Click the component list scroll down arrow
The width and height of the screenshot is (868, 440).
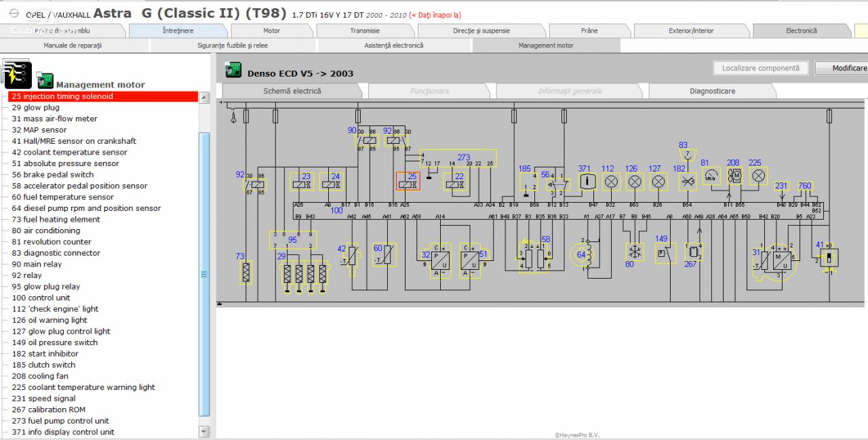coord(204,431)
